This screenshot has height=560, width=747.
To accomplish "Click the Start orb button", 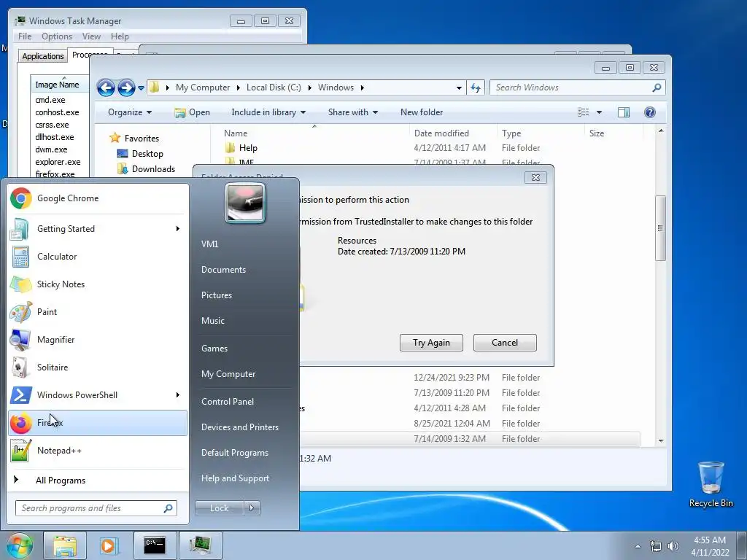I will click(x=19, y=545).
